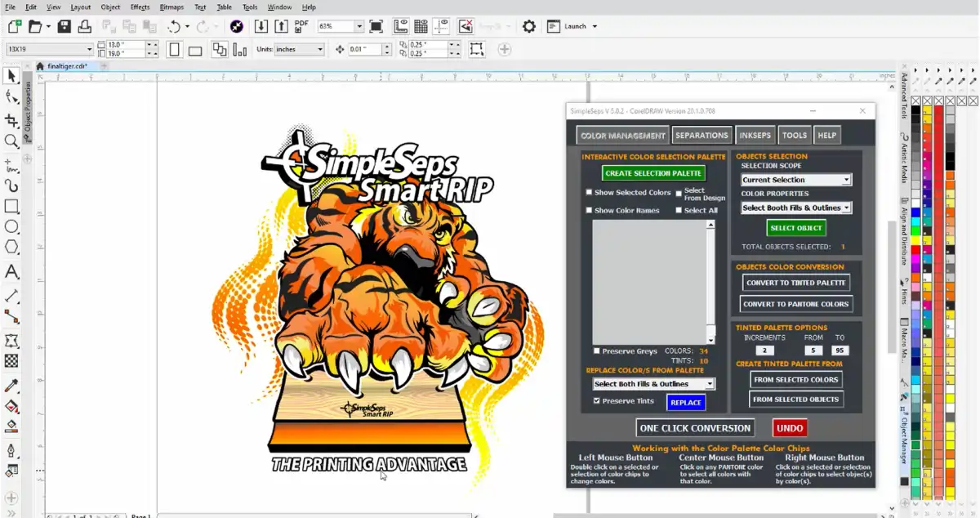
Task: Switch to the INKSEPS tab
Action: (x=754, y=135)
